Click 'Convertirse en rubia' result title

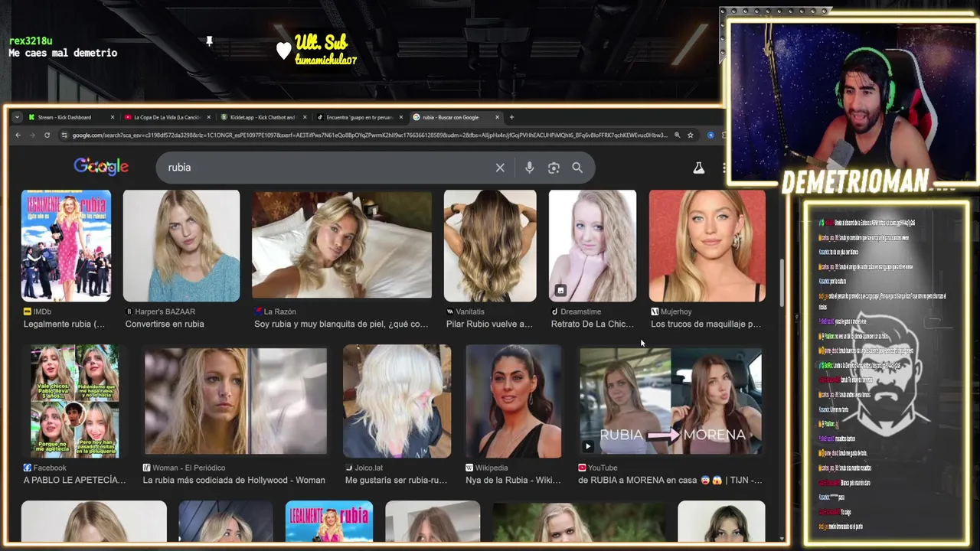tap(165, 324)
